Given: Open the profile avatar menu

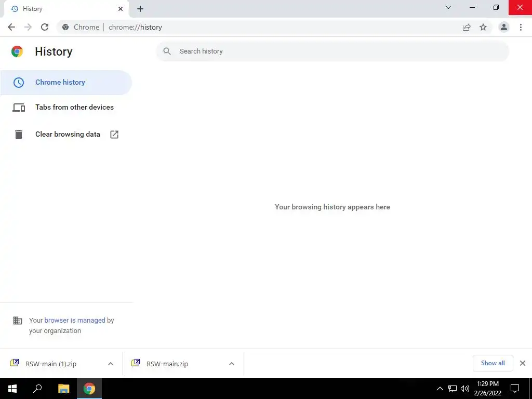Looking at the screenshot, I should click(x=504, y=27).
